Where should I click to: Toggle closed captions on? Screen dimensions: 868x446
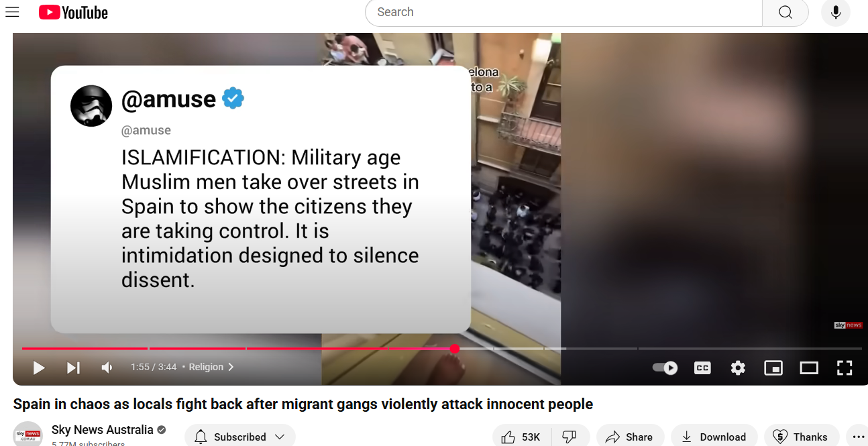point(702,368)
